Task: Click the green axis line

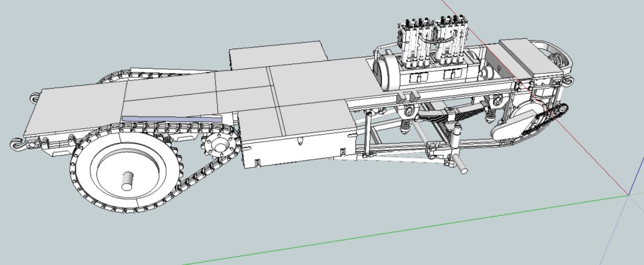Action: [x=406, y=230]
